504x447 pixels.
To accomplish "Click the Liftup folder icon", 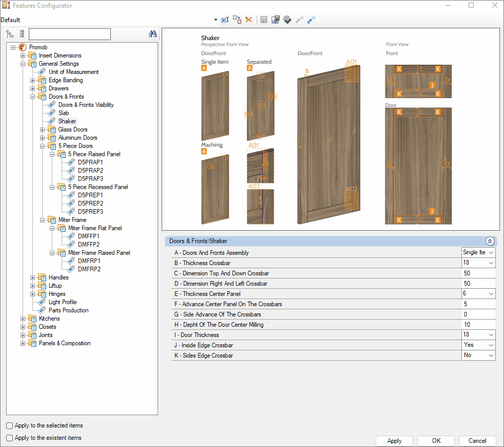I will coord(42,286).
